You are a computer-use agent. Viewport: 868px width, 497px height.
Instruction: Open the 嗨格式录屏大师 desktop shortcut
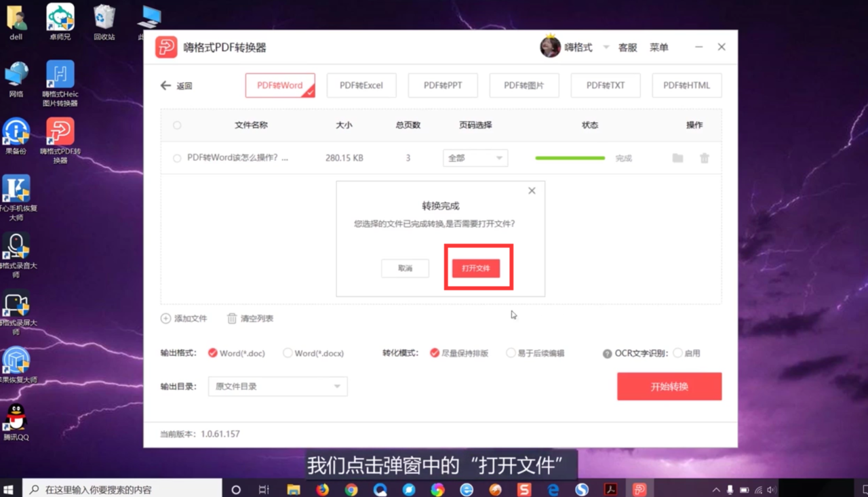(x=16, y=313)
